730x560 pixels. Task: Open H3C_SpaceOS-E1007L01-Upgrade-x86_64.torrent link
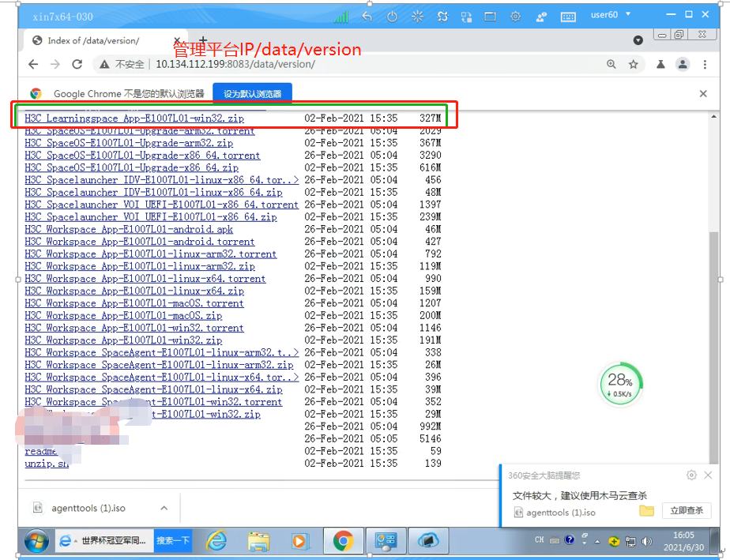(142, 155)
